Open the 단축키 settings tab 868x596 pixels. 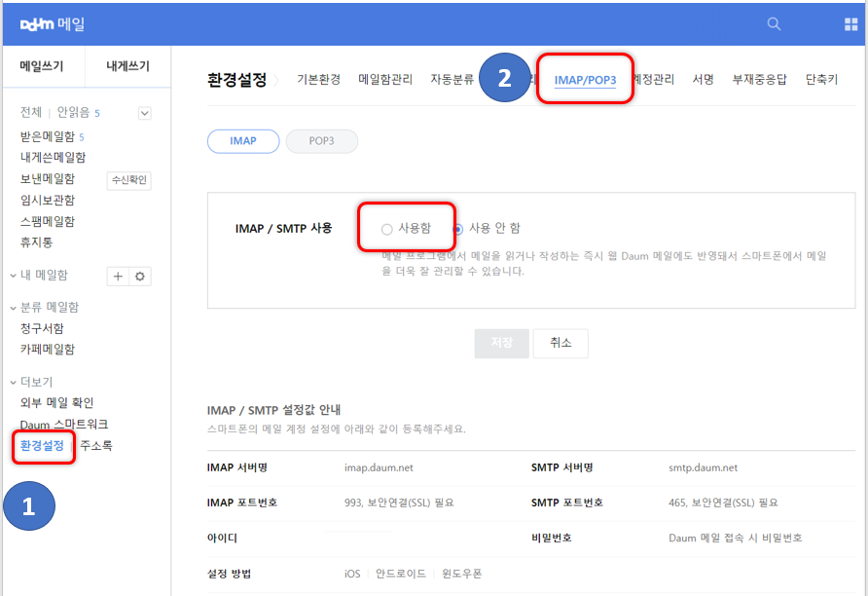click(x=821, y=80)
